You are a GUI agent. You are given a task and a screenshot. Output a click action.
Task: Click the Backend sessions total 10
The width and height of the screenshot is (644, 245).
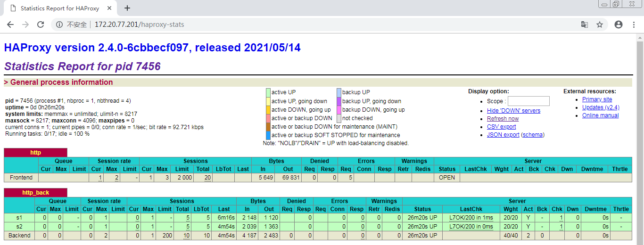coord(186,236)
